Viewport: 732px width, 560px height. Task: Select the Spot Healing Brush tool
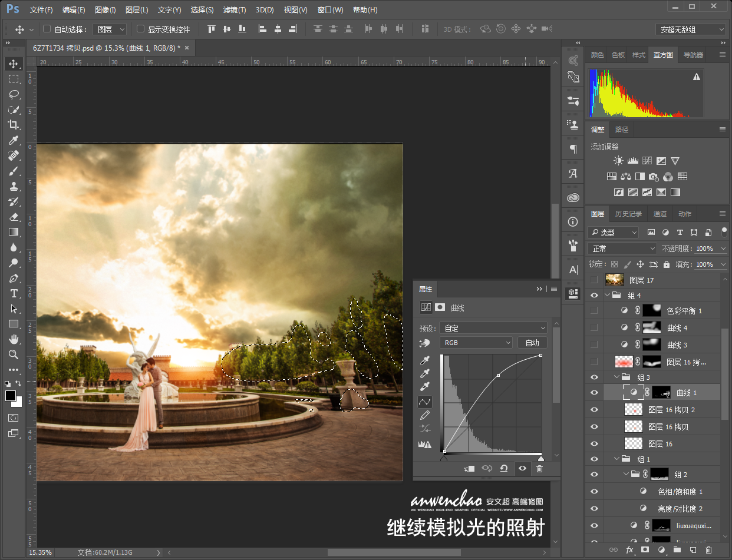coord(14,155)
